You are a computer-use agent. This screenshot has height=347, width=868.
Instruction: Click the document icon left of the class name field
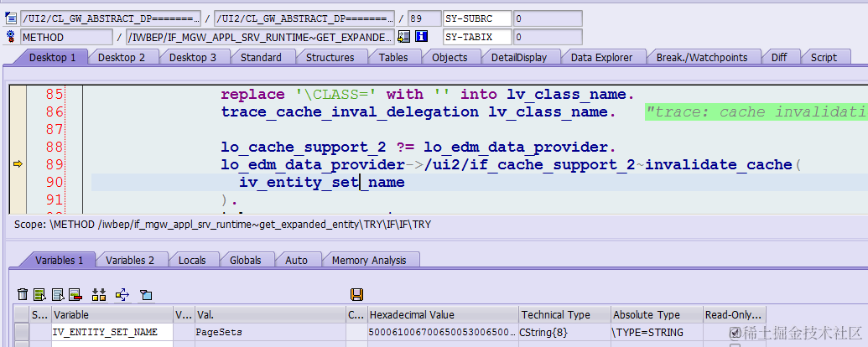(11, 18)
